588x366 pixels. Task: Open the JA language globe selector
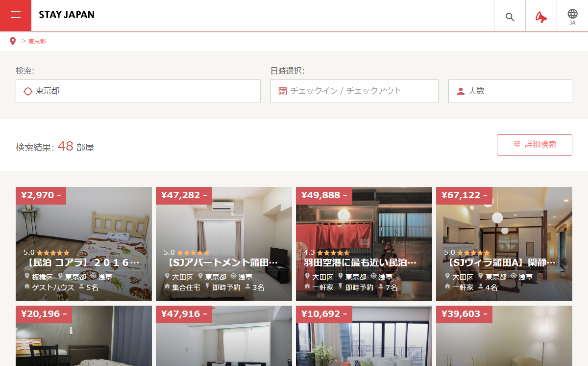572,16
